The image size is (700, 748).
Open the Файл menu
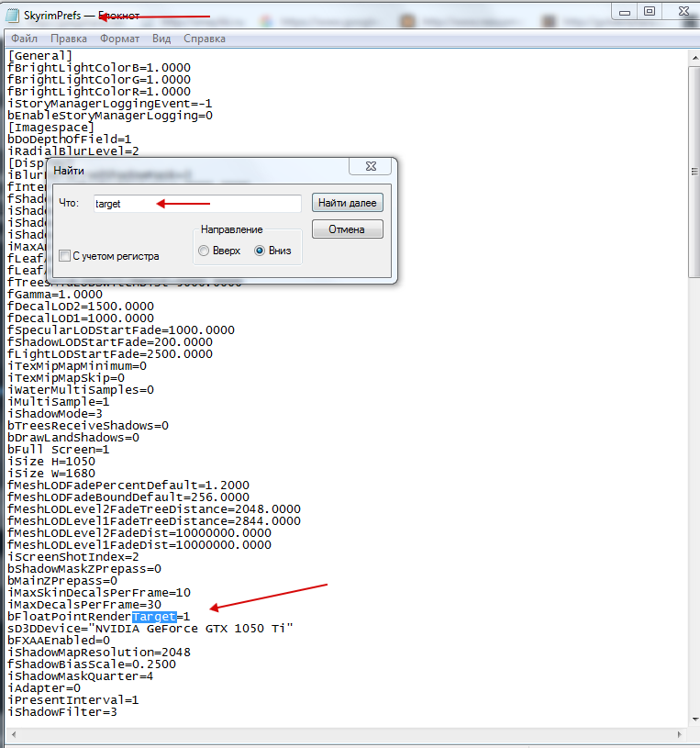pos(24,39)
